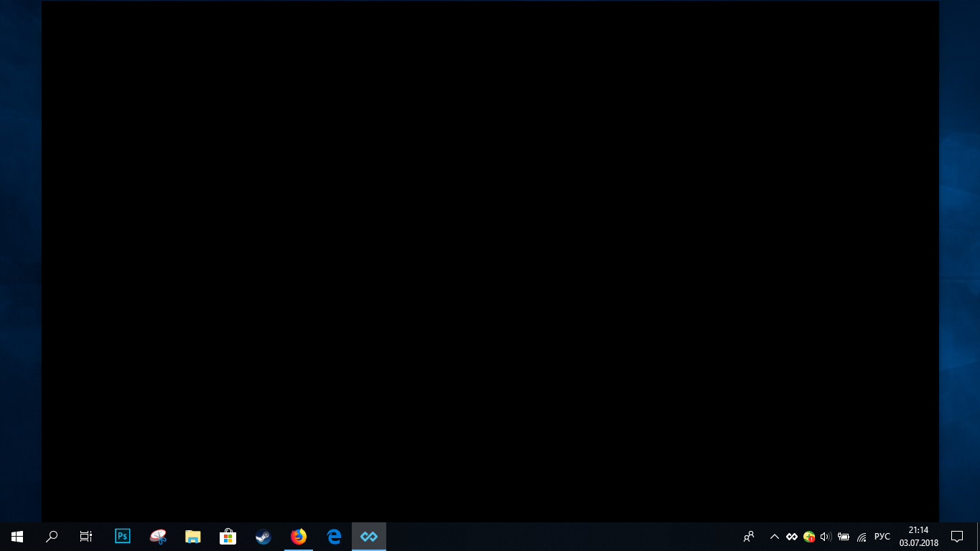980x551 pixels.
Task: Open Microsoft Store from the taskbar
Action: (228, 537)
